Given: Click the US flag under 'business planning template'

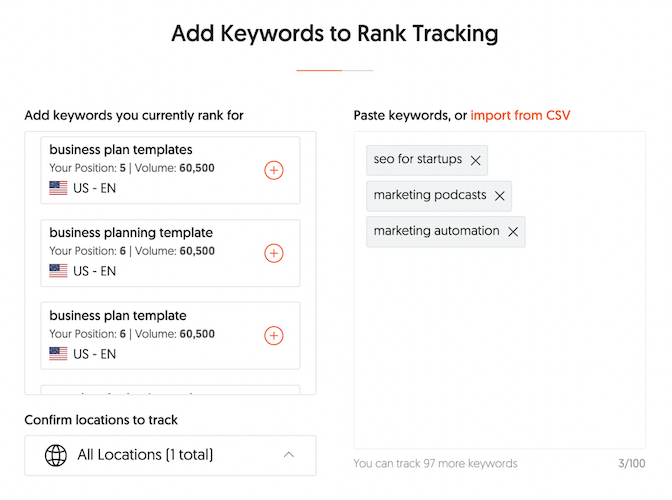Looking at the screenshot, I should click(x=58, y=270).
